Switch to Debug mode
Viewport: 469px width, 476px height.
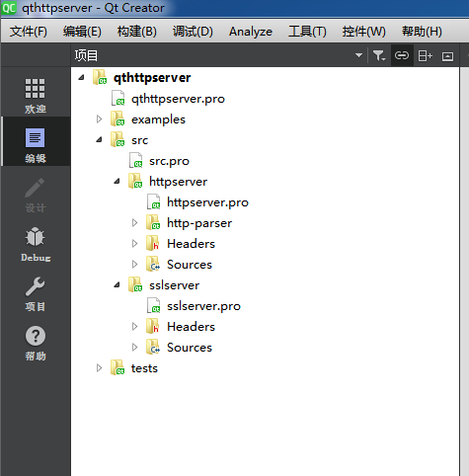36,244
